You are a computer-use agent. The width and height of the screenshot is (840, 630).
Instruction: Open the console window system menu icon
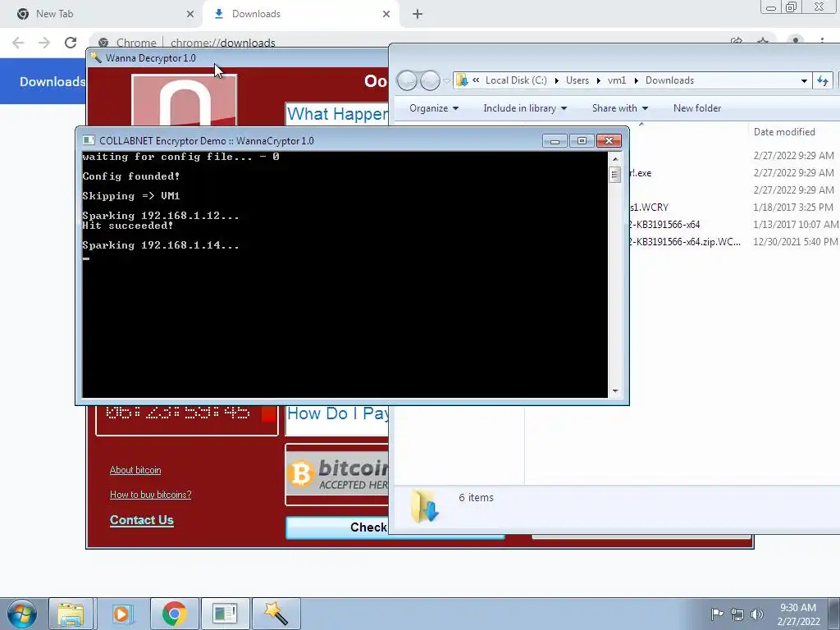point(89,140)
